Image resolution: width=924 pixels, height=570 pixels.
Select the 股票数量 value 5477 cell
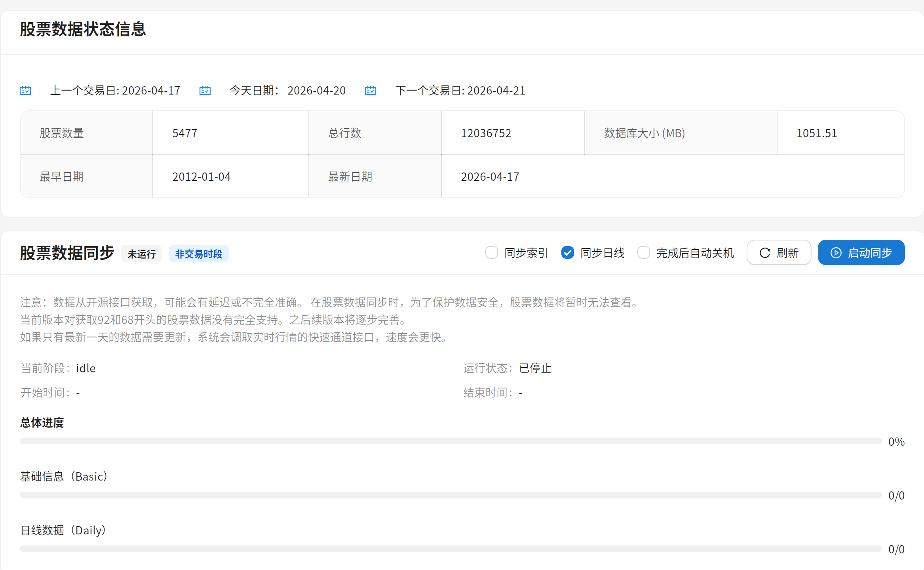pos(185,133)
